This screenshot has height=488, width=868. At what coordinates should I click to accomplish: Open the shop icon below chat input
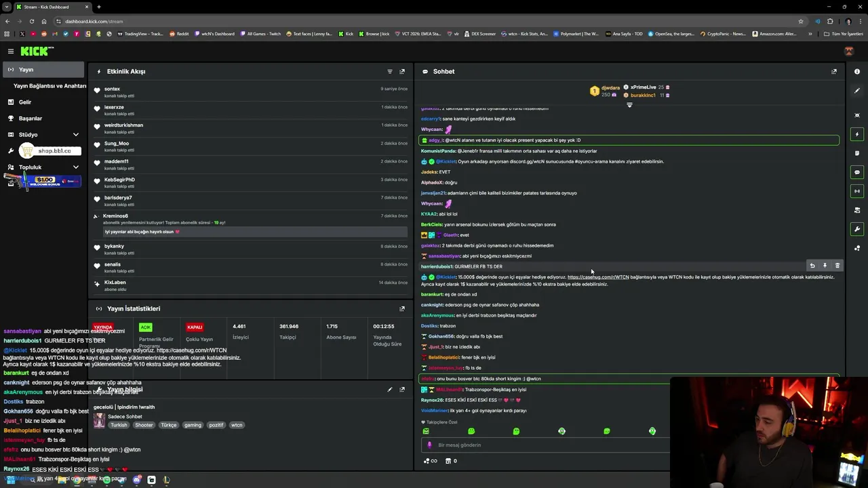coord(450,461)
